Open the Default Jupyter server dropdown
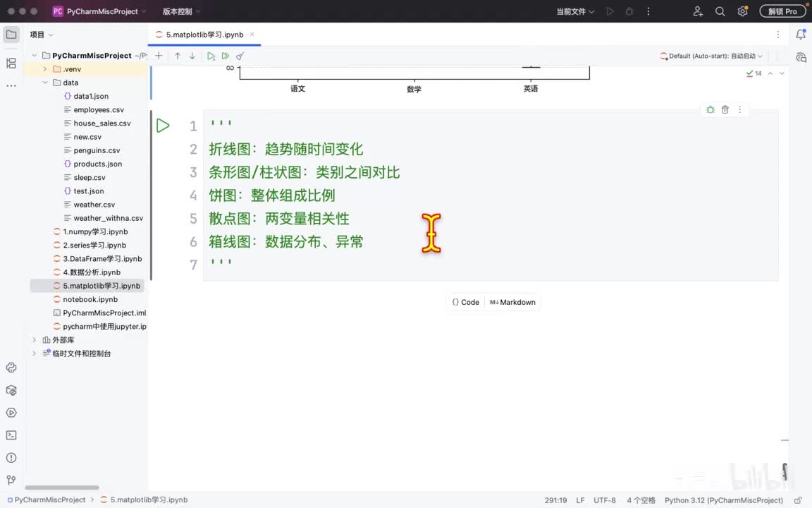Image resolution: width=812 pixels, height=508 pixels. tap(711, 56)
